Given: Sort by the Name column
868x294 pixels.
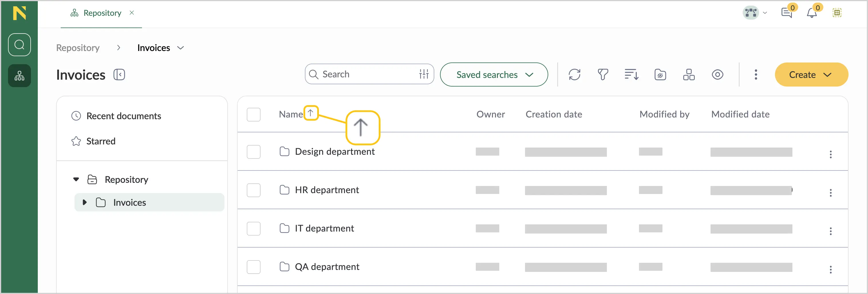Looking at the screenshot, I should coord(291,115).
